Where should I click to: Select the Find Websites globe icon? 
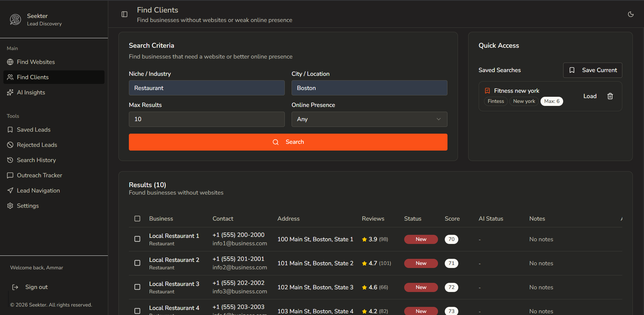point(10,62)
